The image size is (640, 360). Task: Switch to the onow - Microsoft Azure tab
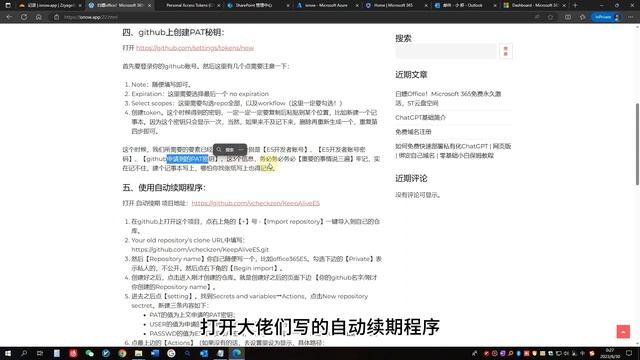(327, 5)
